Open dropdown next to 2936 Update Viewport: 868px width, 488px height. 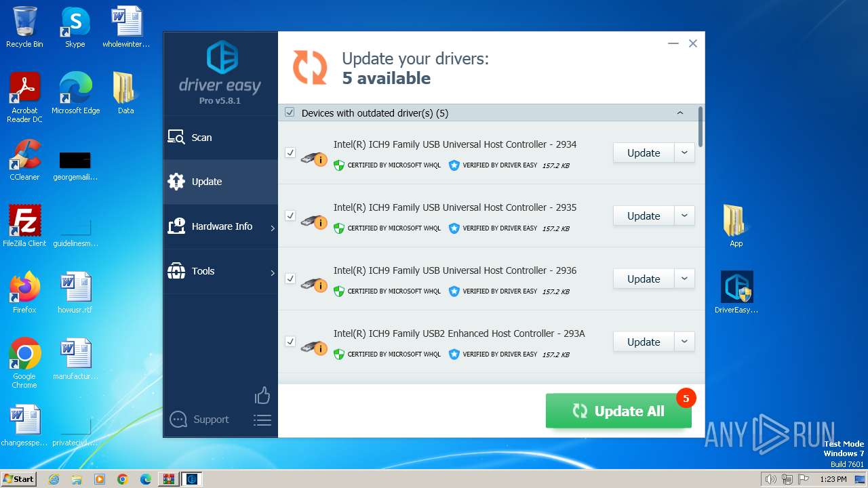[x=684, y=279]
